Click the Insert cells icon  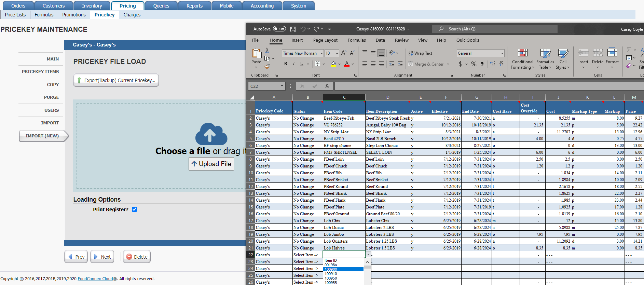click(x=583, y=53)
